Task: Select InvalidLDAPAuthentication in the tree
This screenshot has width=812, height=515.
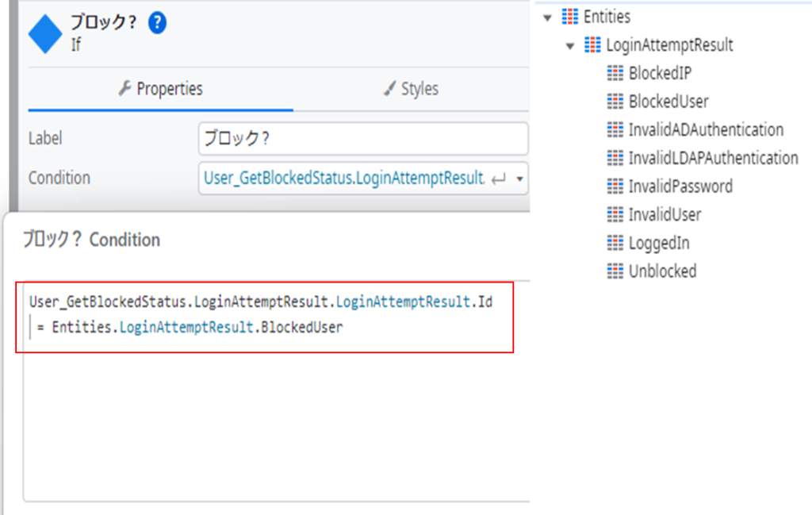Action: tap(713, 158)
